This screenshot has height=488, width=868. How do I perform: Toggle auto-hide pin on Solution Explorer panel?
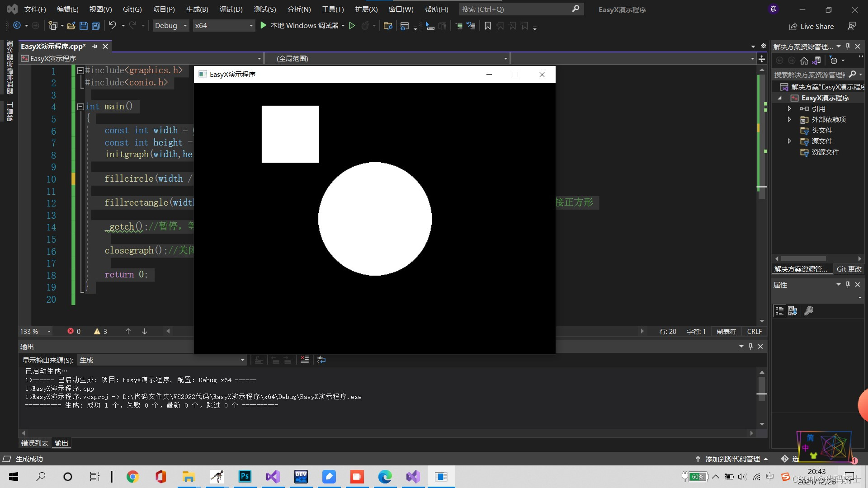tap(848, 47)
